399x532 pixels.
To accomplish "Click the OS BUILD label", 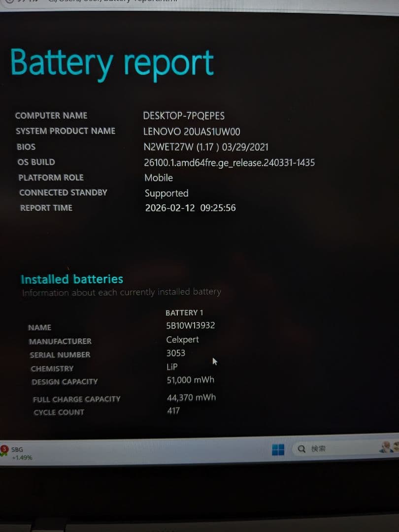I will (x=36, y=162).
